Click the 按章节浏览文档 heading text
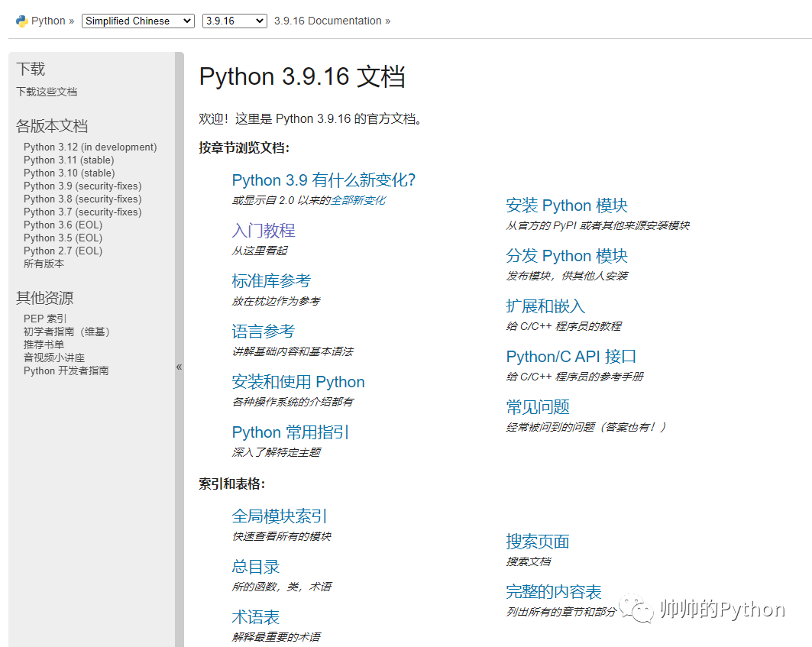The width and height of the screenshot is (812, 647). click(x=244, y=148)
